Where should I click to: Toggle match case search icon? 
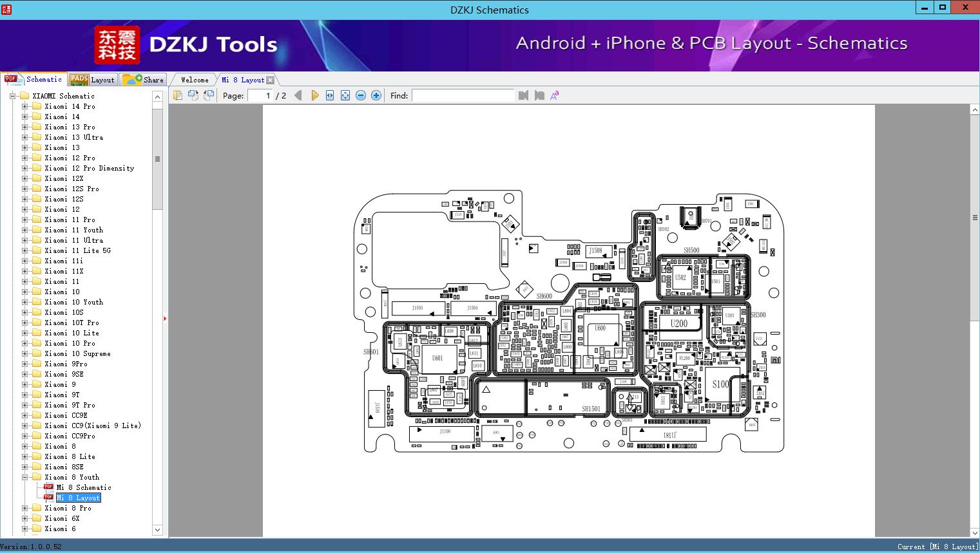(554, 95)
